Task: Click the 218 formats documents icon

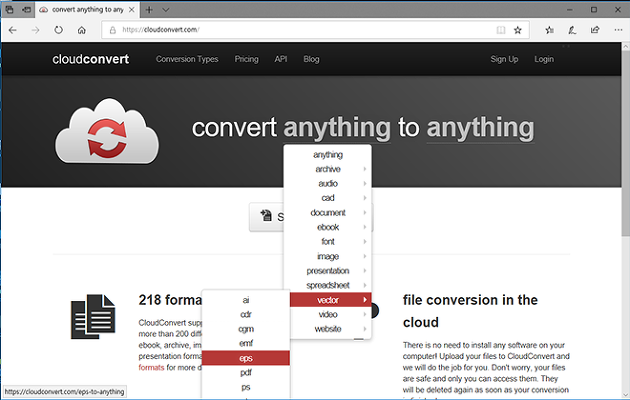Action: click(93, 316)
